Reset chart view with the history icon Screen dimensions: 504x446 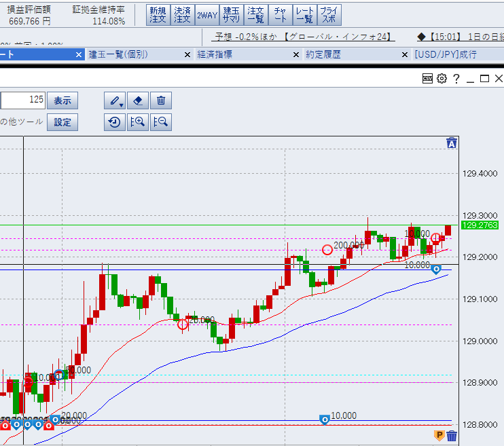click(115, 122)
